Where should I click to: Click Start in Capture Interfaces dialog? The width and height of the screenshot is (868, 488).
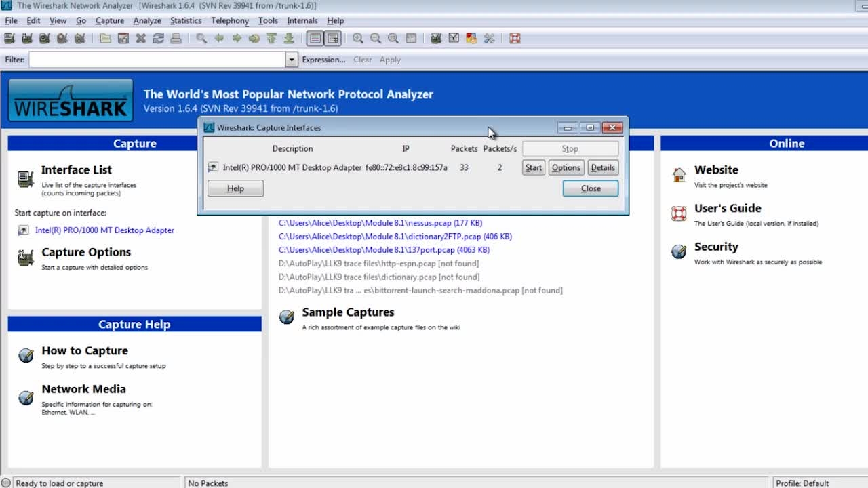pyautogui.click(x=534, y=167)
